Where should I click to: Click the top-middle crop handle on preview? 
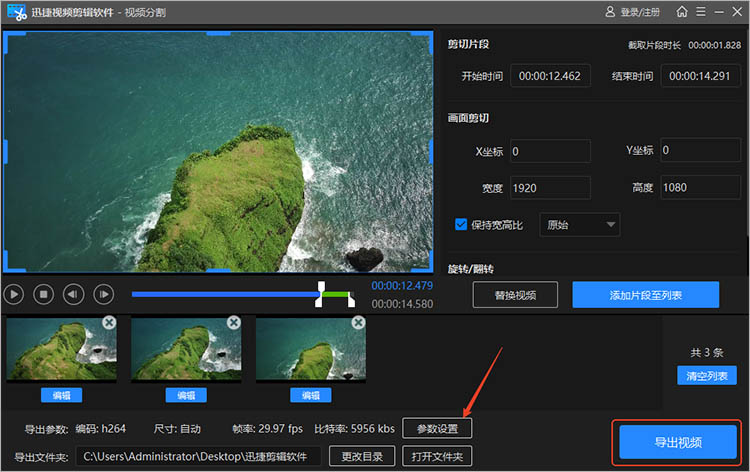click(219, 33)
